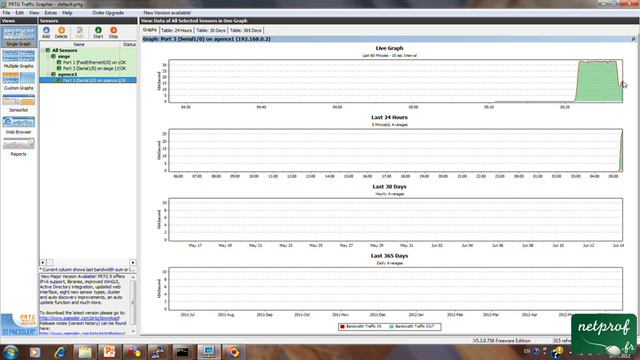The image size is (640, 360).
Task: Select highlighted Port 3 on agence1 sensor
Action: [x=88, y=80]
